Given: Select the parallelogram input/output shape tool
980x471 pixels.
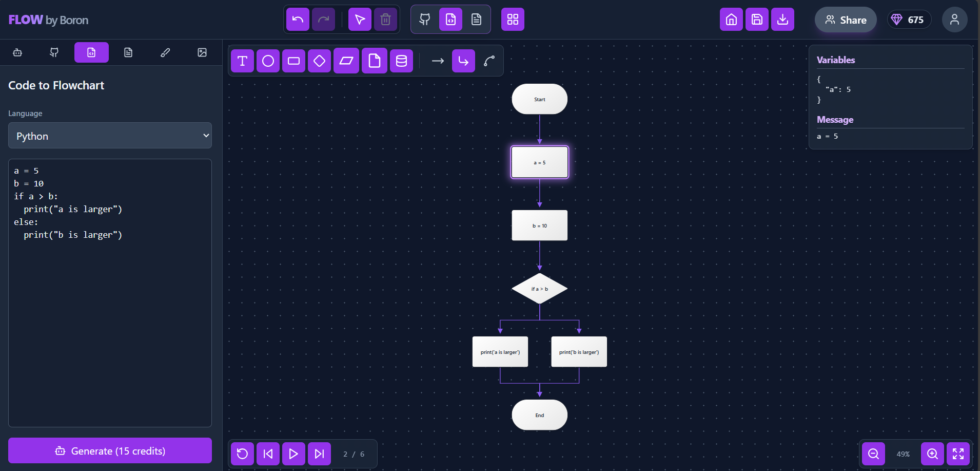Looking at the screenshot, I should [347, 61].
